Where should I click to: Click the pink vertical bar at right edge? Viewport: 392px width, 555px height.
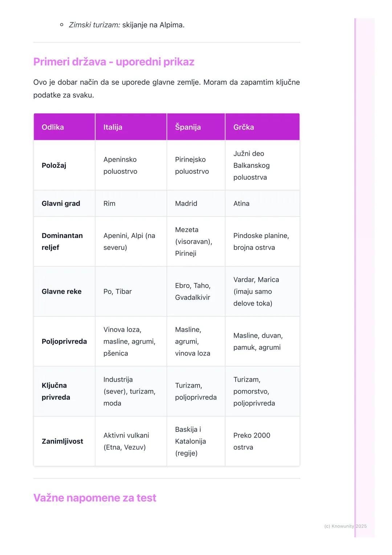coord(355,276)
